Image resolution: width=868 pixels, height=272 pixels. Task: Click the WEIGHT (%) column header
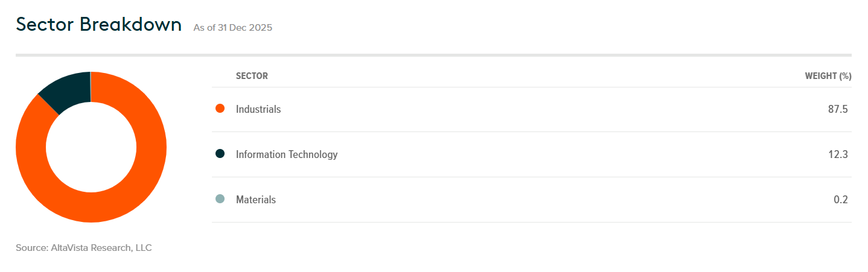pos(828,76)
